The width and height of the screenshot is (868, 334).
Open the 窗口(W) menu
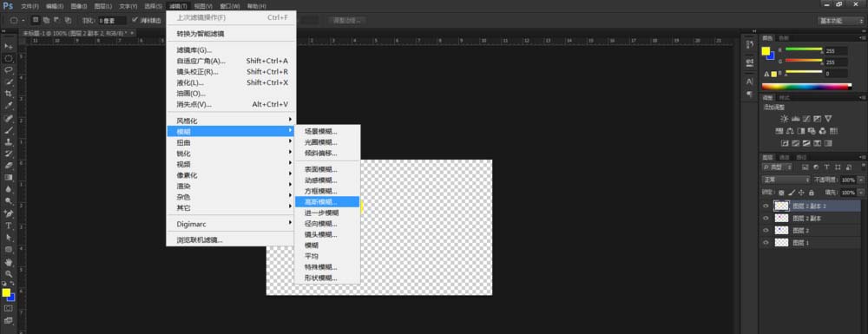230,6
